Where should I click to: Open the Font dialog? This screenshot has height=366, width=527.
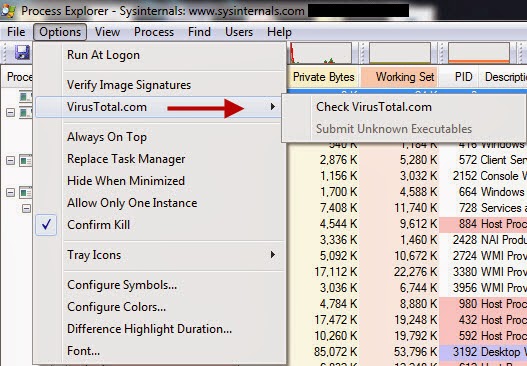(x=159, y=351)
